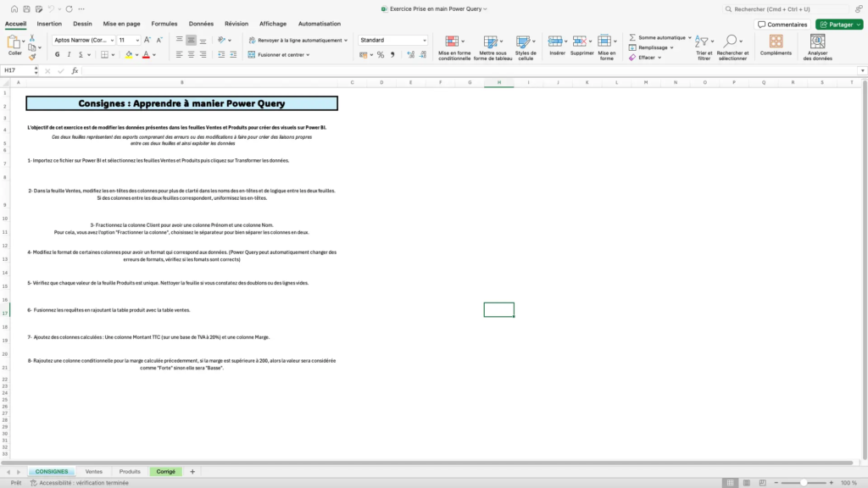Apply the red font color

coord(146,55)
